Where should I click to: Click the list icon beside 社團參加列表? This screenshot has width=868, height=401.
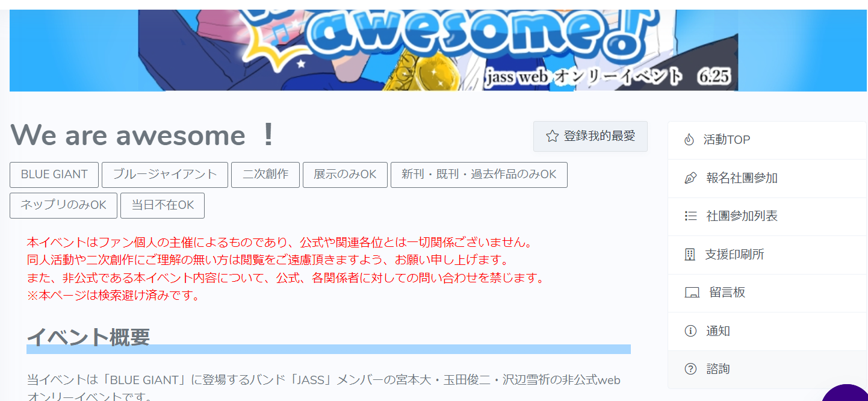690,216
